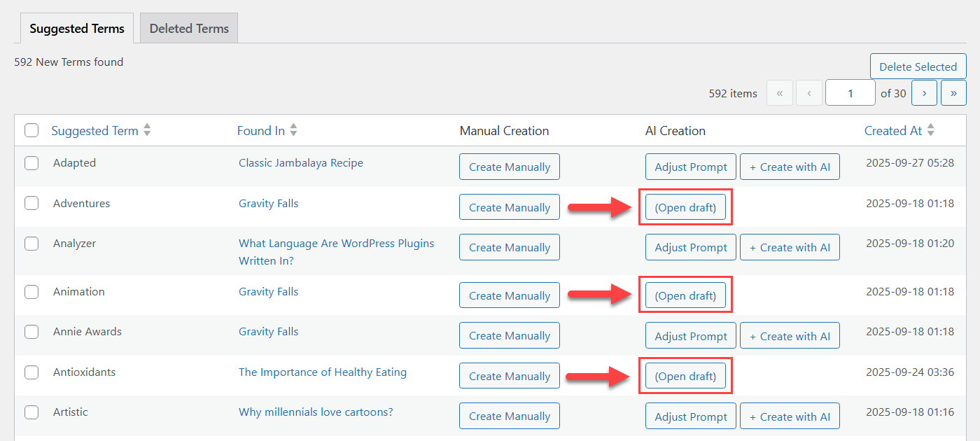Focus the current page number field
This screenshot has width=980, height=441.
coord(850,92)
